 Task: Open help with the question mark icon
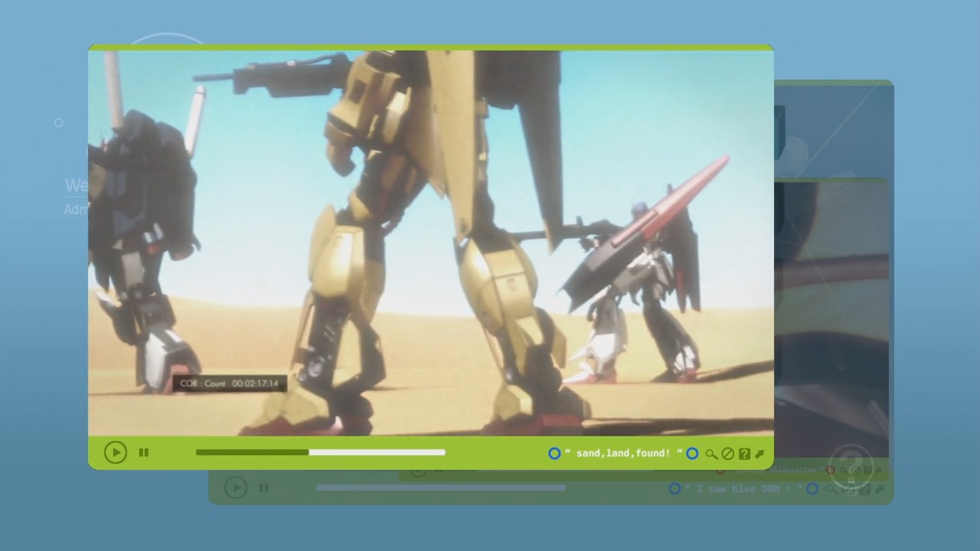click(744, 454)
